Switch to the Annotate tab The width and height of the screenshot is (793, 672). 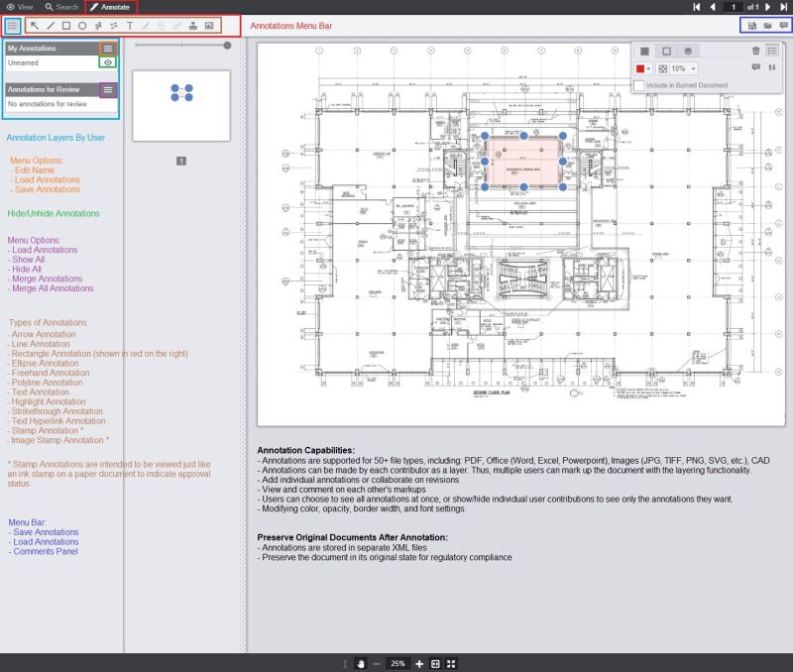pyautogui.click(x=112, y=7)
